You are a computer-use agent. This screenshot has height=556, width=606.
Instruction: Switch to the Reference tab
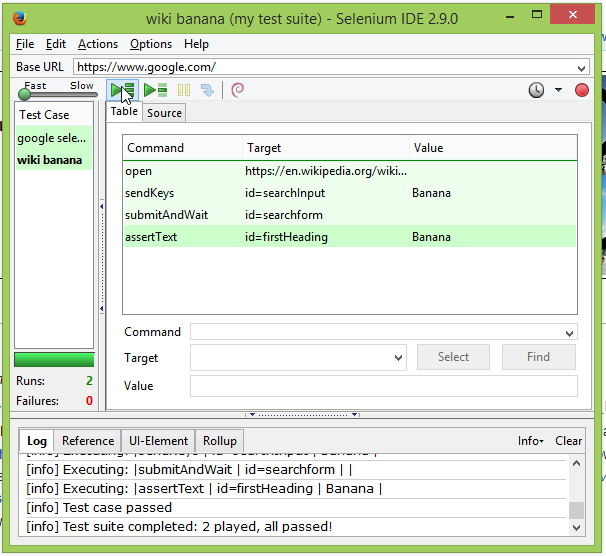[88, 441]
